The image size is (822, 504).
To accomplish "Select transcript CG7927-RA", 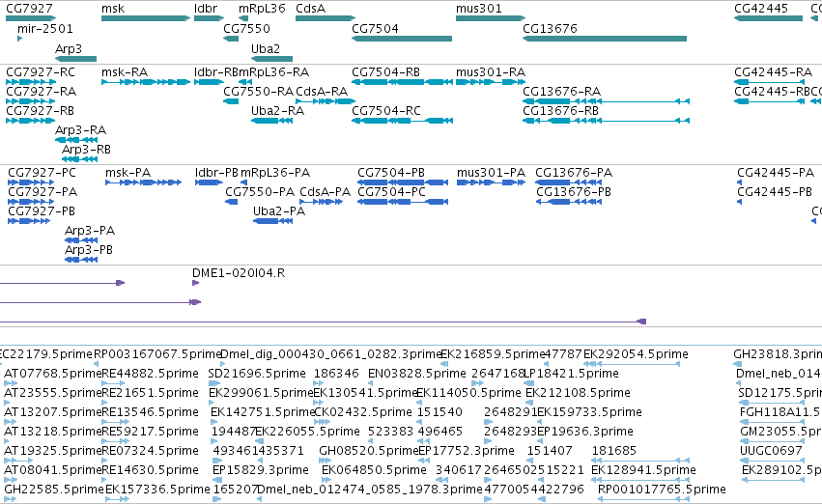I will pos(41,92).
